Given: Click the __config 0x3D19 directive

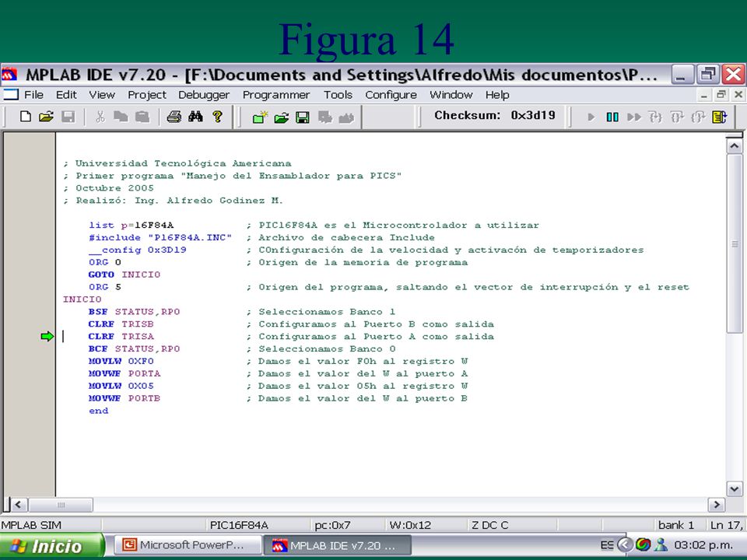Looking at the screenshot, I should pos(137,250).
